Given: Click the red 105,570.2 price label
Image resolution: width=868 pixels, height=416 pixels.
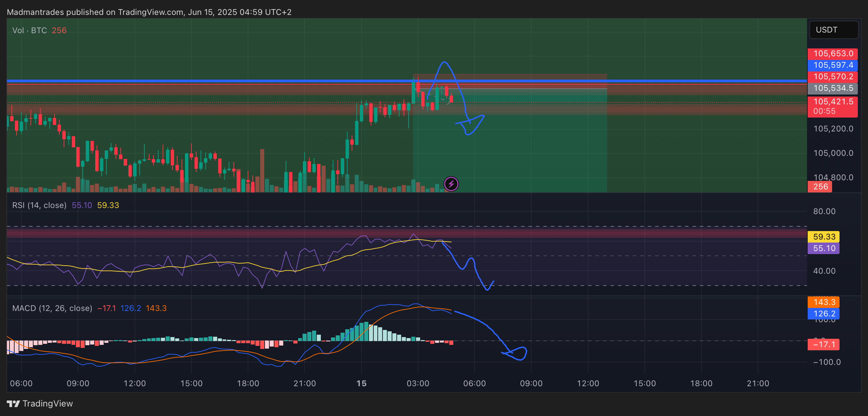Looking at the screenshot, I should (833, 77).
